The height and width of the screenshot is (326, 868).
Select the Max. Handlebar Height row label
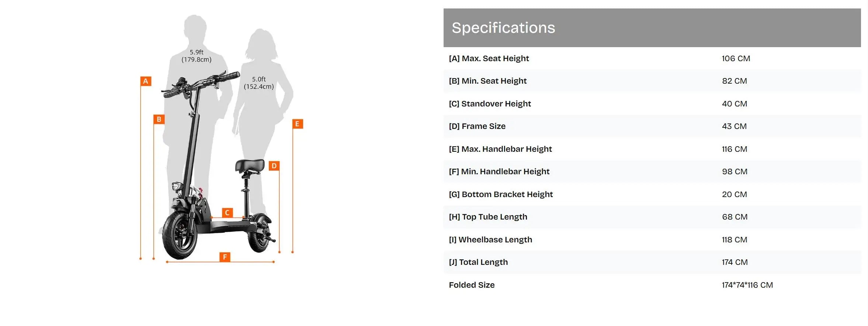(x=500, y=149)
